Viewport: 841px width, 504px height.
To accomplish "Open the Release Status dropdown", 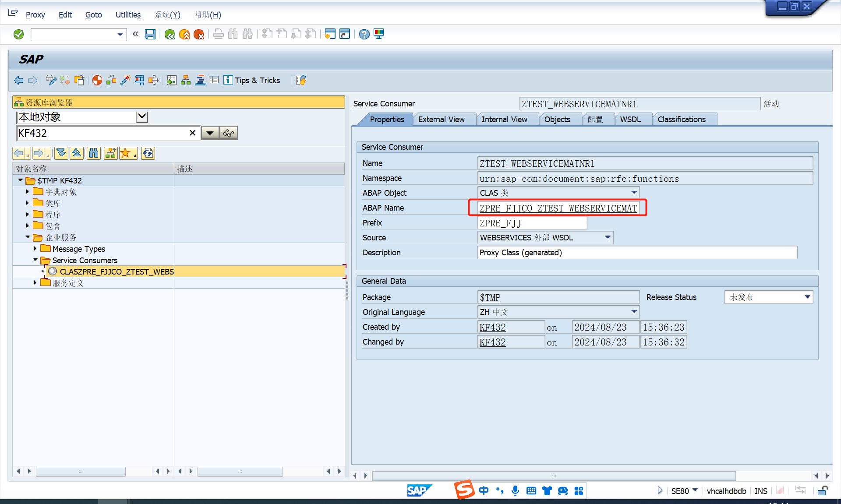I will [807, 297].
